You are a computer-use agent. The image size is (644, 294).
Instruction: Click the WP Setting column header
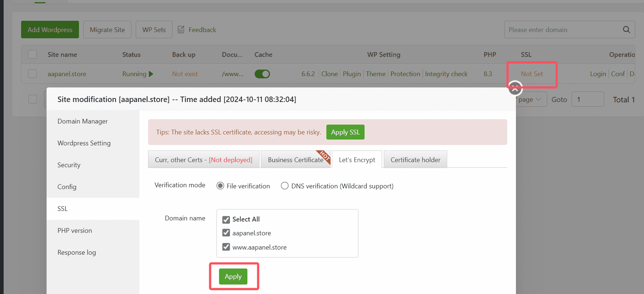(x=384, y=55)
